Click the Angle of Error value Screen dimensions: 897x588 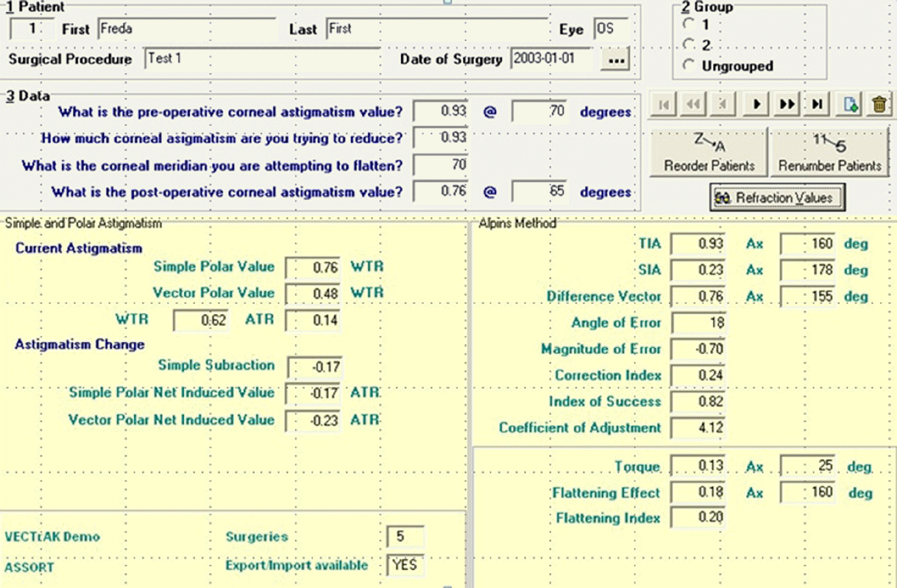click(x=699, y=323)
